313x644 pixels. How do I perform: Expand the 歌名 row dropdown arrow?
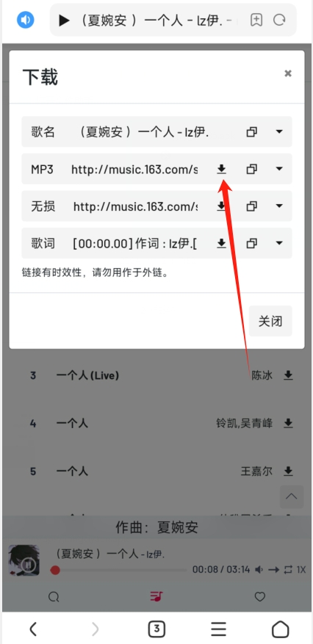[279, 132]
